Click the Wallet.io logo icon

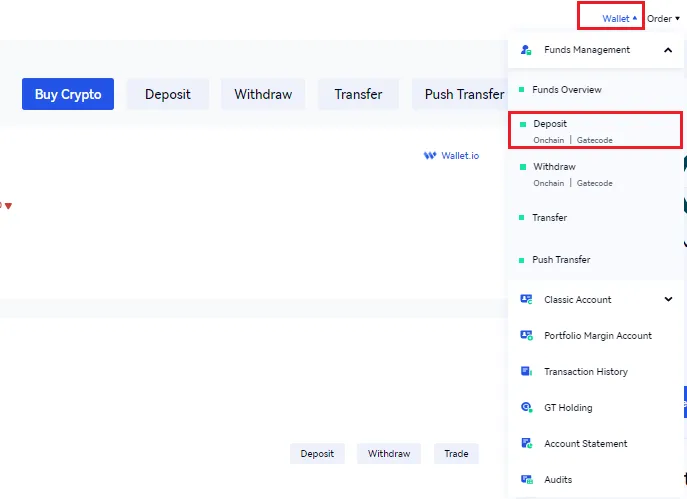tap(430, 156)
